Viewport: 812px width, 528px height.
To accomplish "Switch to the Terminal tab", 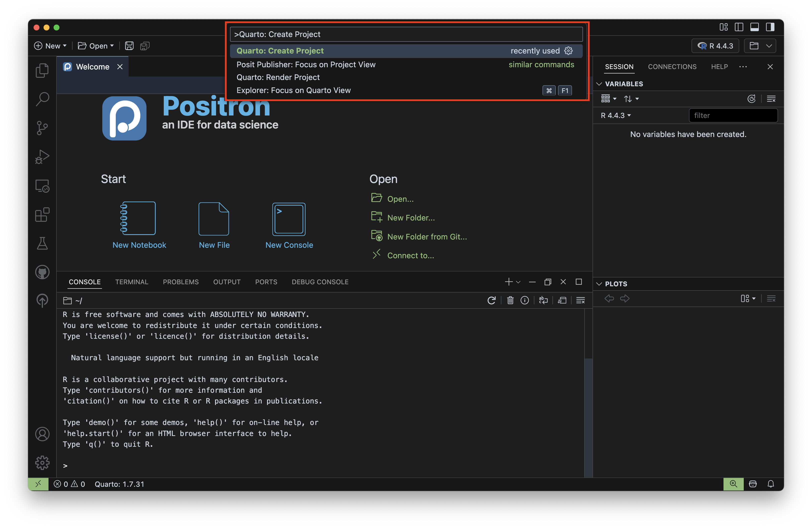I will [x=131, y=282].
